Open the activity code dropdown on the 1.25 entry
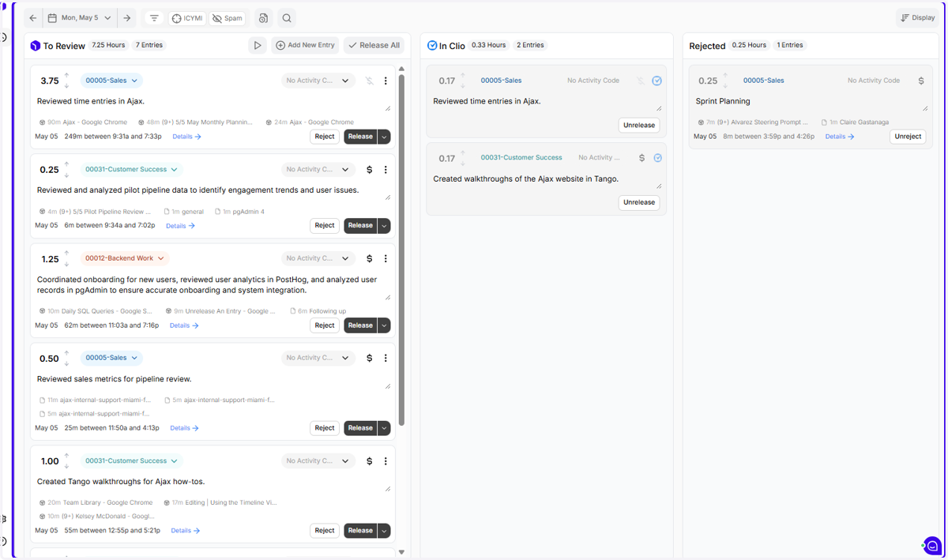 pos(318,258)
